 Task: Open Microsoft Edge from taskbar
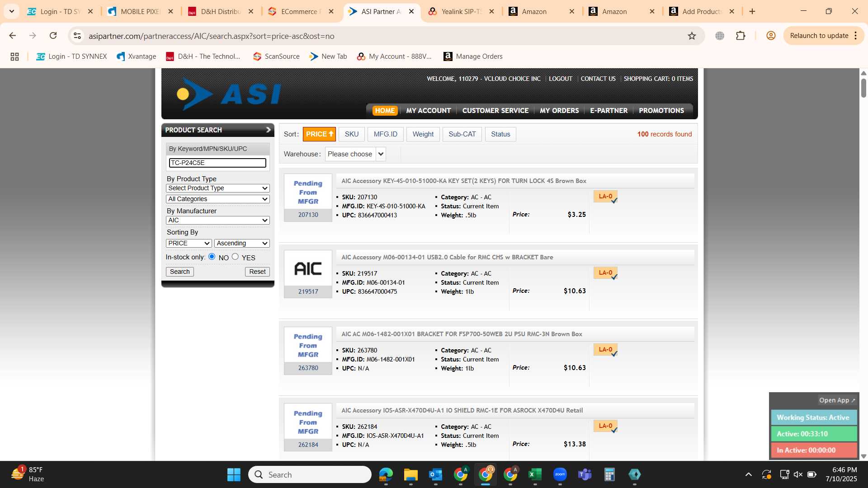[386, 474]
